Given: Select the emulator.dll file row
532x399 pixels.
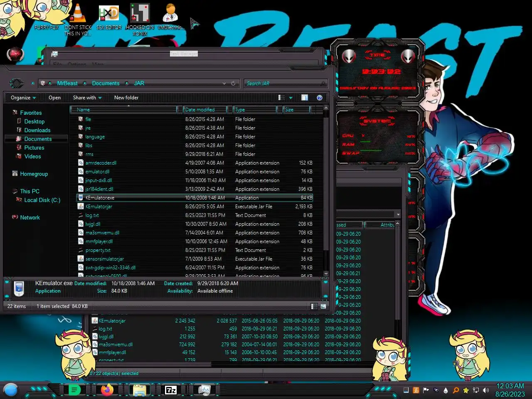Looking at the screenshot, I should pyautogui.click(x=195, y=172).
